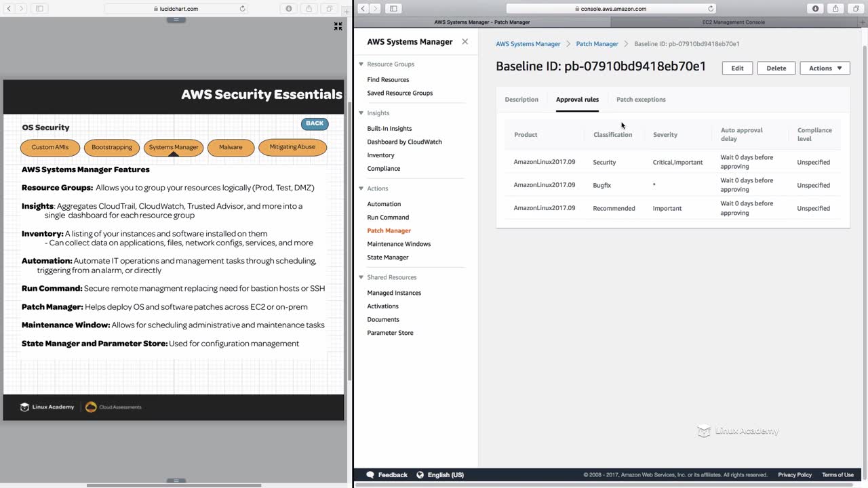Switch to the Description tab
The height and width of the screenshot is (488, 868).
pos(521,100)
